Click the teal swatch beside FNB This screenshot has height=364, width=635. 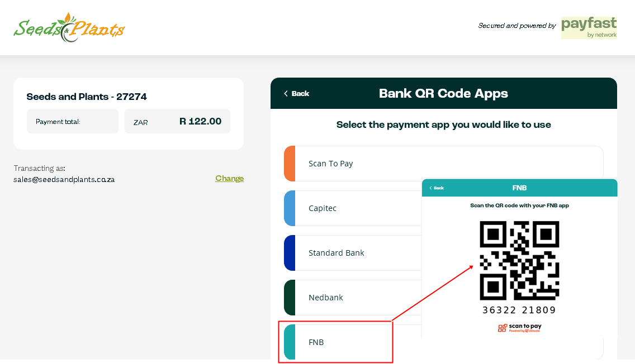point(290,342)
